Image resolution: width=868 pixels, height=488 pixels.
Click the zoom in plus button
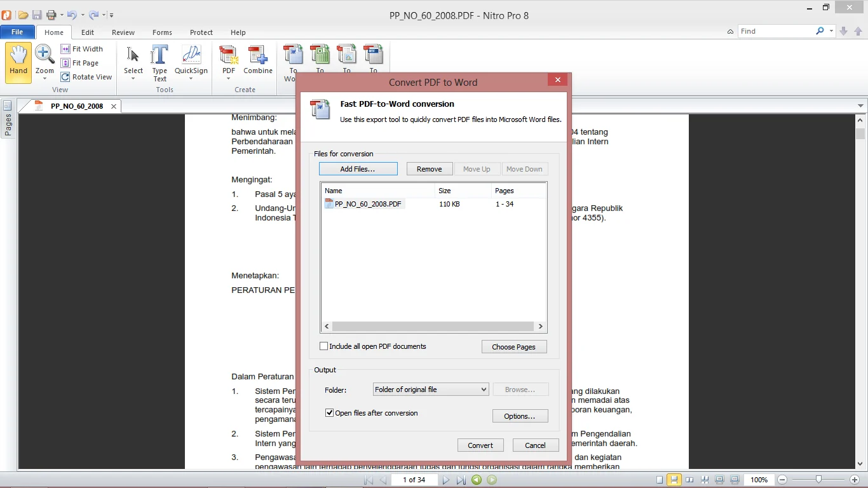(x=855, y=480)
